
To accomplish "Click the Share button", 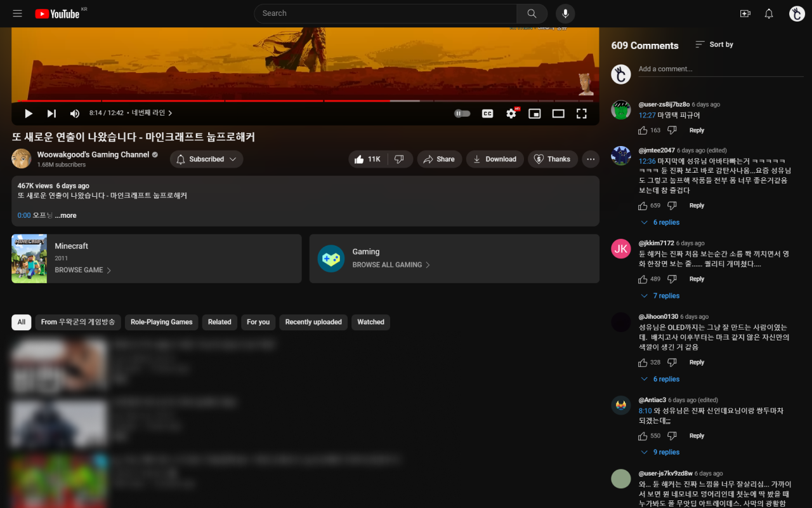I will tap(439, 159).
